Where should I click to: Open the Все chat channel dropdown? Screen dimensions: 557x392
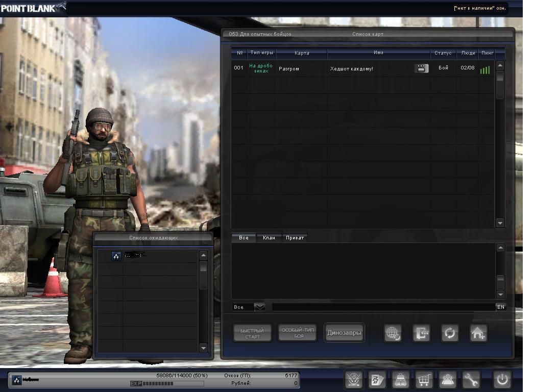[x=260, y=307]
